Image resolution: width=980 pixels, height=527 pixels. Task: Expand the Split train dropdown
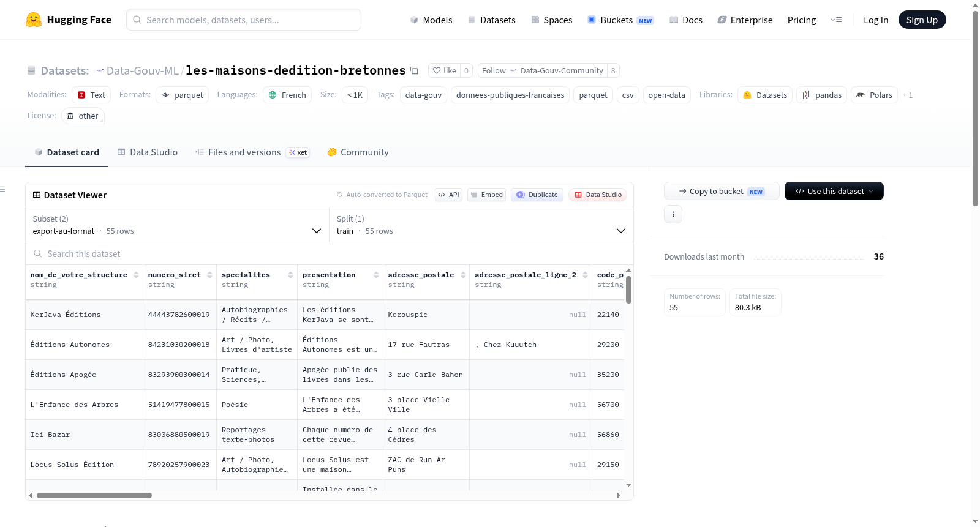click(x=481, y=225)
